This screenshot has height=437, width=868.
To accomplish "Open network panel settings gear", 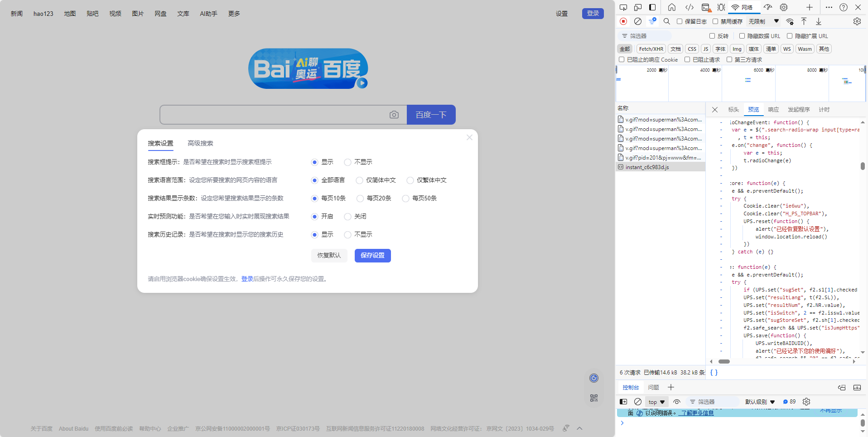I will pos(857,21).
